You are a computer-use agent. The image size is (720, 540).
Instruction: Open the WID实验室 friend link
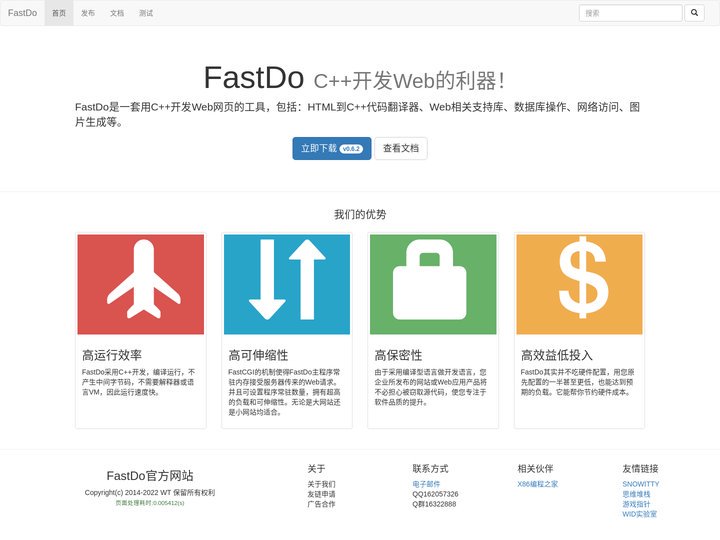point(640,514)
